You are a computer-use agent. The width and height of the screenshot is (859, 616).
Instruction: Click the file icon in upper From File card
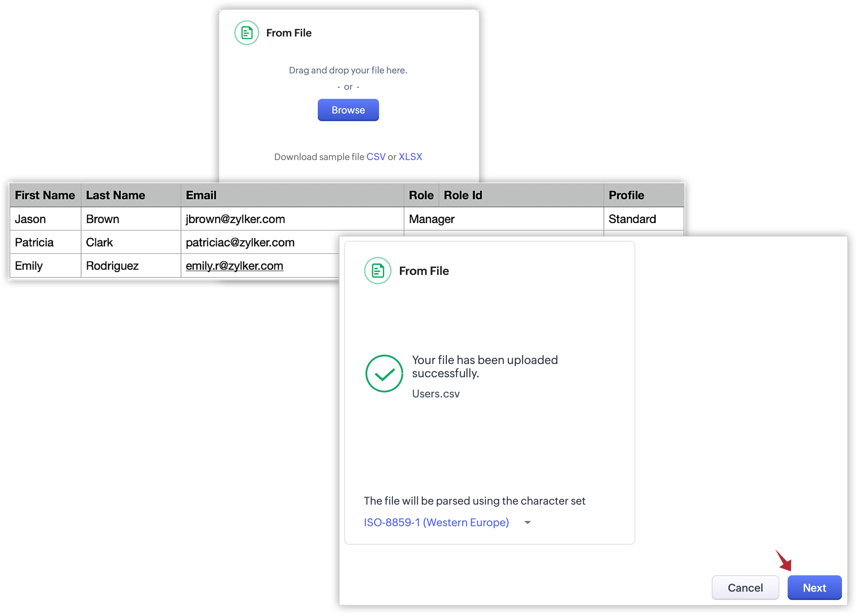coord(246,33)
